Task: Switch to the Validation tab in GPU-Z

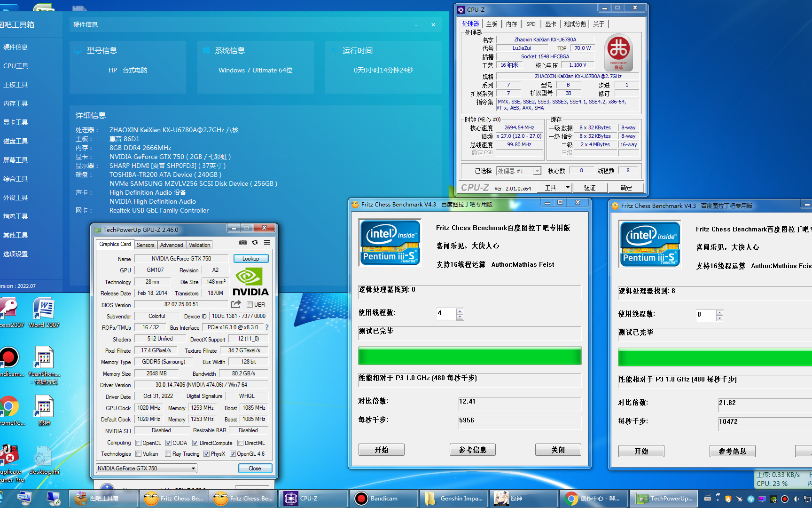Action: pos(200,245)
